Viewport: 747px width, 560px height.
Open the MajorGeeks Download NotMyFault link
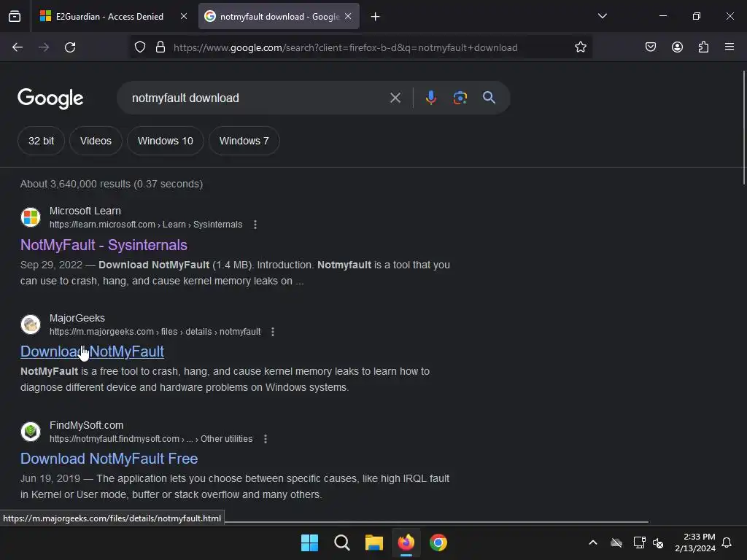[x=92, y=351]
